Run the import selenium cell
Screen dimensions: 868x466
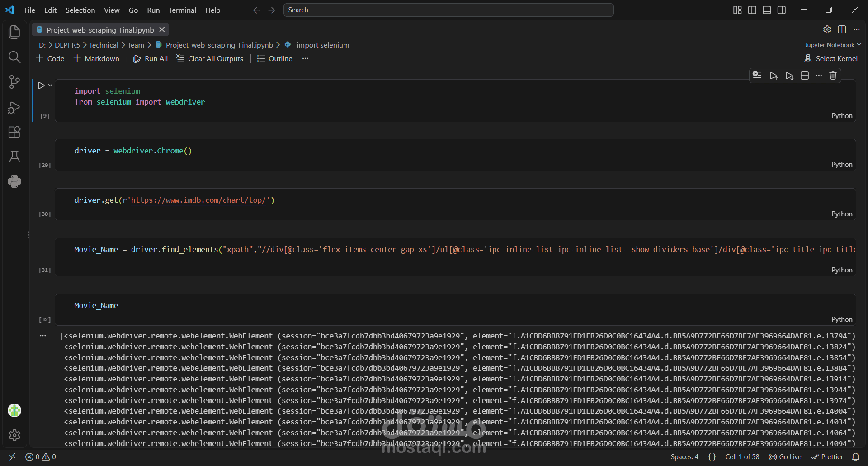(41, 85)
